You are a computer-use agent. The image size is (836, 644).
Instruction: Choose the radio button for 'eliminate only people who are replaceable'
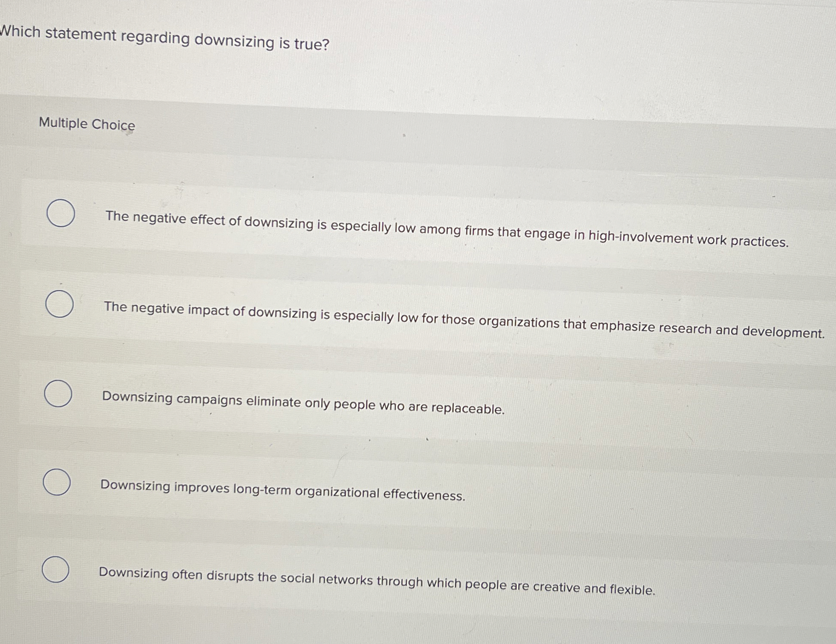pos(58,393)
